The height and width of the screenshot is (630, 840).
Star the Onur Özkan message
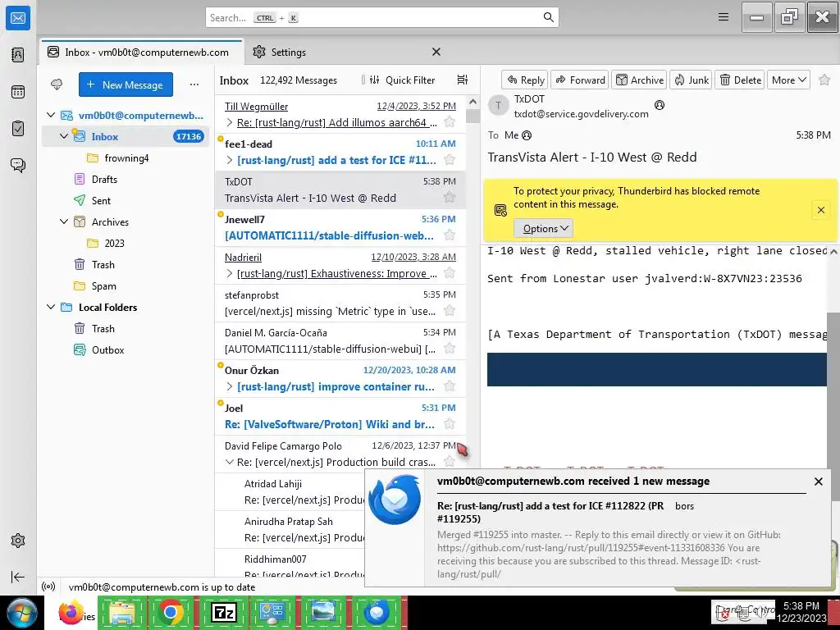click(450, 386)
